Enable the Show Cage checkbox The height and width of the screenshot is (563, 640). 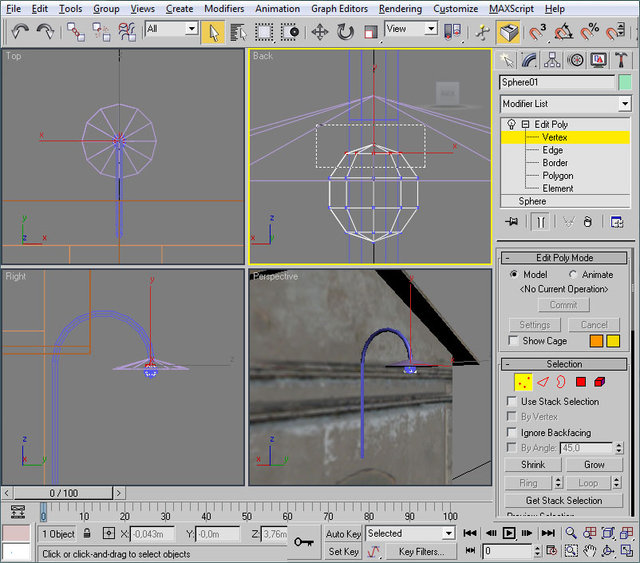click(512, 341)
